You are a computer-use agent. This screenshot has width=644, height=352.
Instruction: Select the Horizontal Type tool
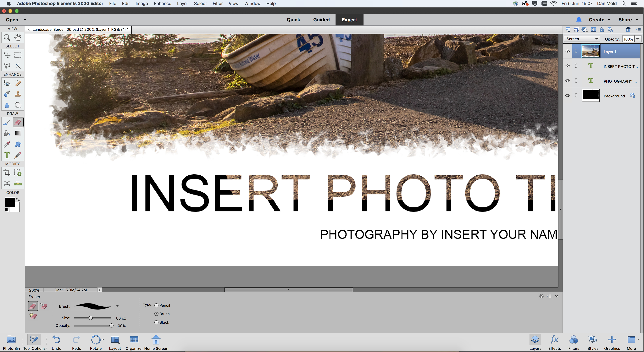click(x=7, y=155)
